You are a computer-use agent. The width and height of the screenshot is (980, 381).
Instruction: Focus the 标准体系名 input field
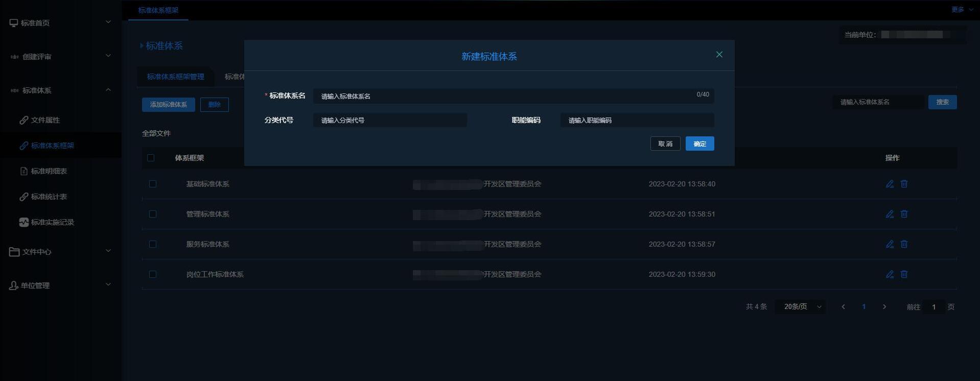[x=514, y=96]
